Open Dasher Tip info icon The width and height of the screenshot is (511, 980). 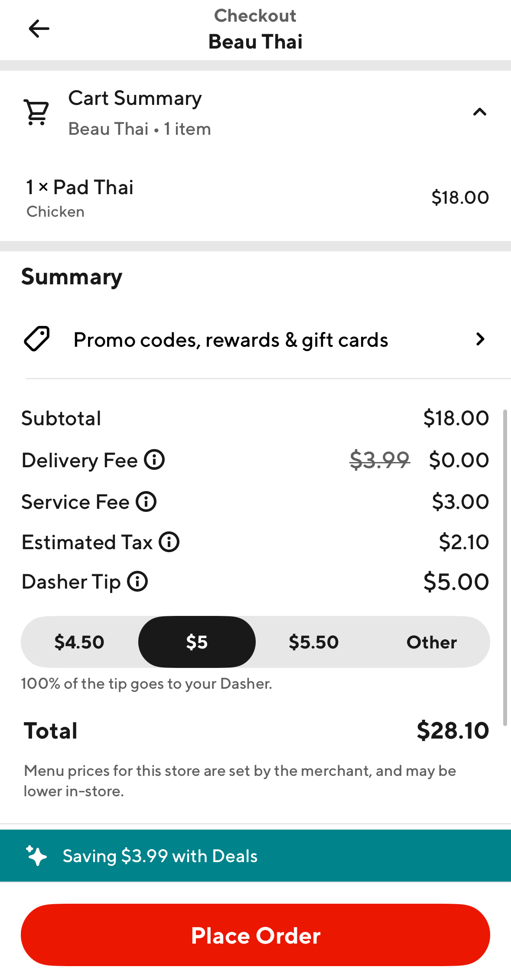pyautogui.click(x=137, y=582)
